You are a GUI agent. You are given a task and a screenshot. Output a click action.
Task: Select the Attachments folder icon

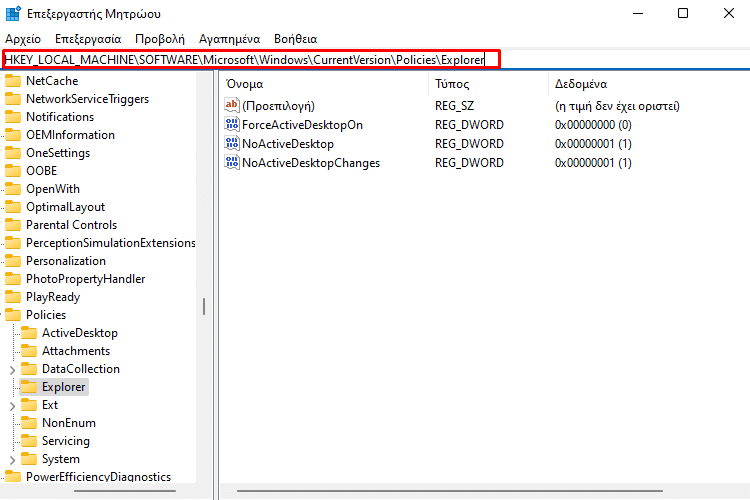pyautogui.click(x=29, y=351)
